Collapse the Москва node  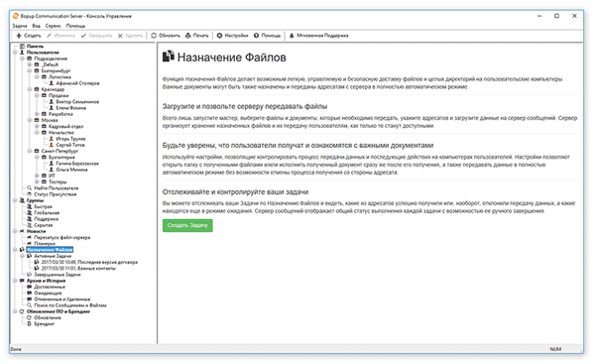click(30, 120)
